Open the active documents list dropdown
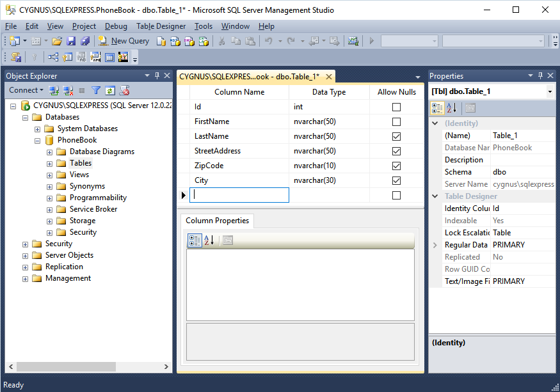This screenshot has height=392, width=560. coord(417,77)
